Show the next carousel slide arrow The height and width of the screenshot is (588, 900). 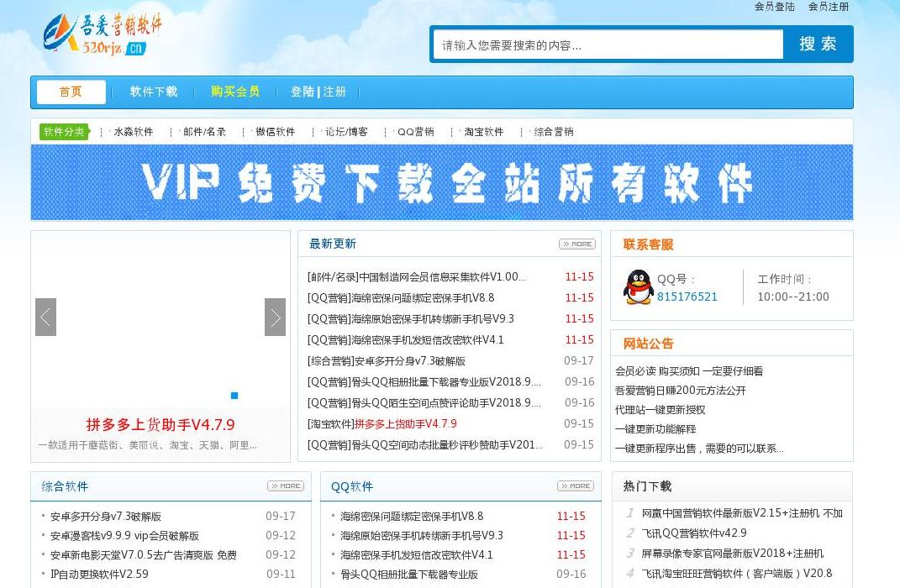pyautogui.click(x=275, y=317)
